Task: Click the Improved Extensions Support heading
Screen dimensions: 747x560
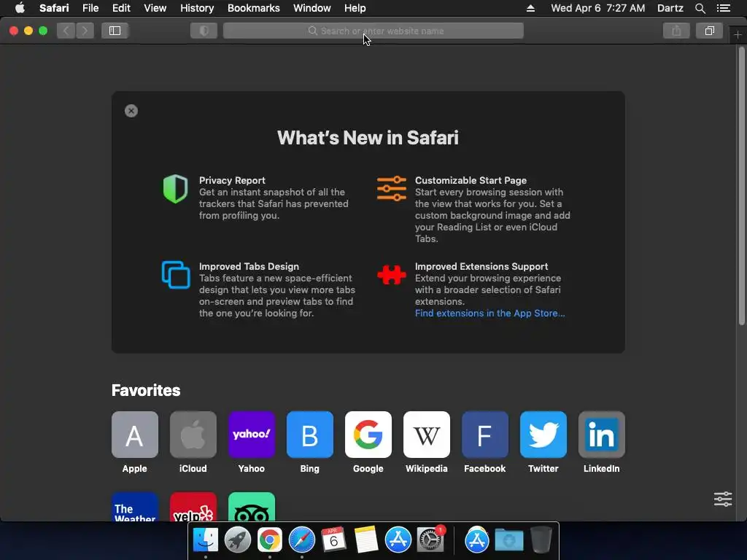Action: [481, 267]
